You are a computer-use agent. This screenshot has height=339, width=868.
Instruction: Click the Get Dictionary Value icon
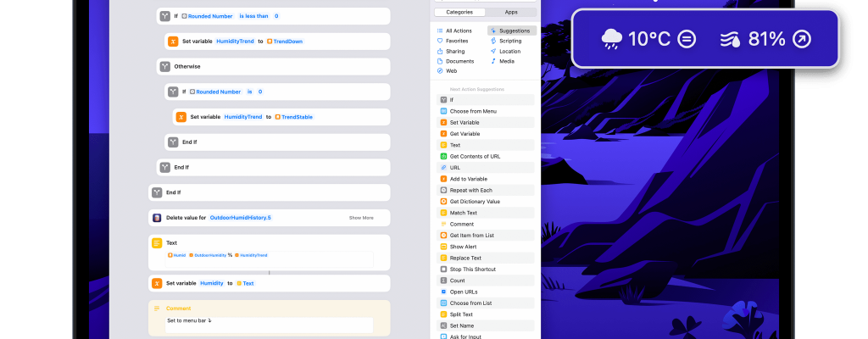pyautogui.click(x=443, y=202)
